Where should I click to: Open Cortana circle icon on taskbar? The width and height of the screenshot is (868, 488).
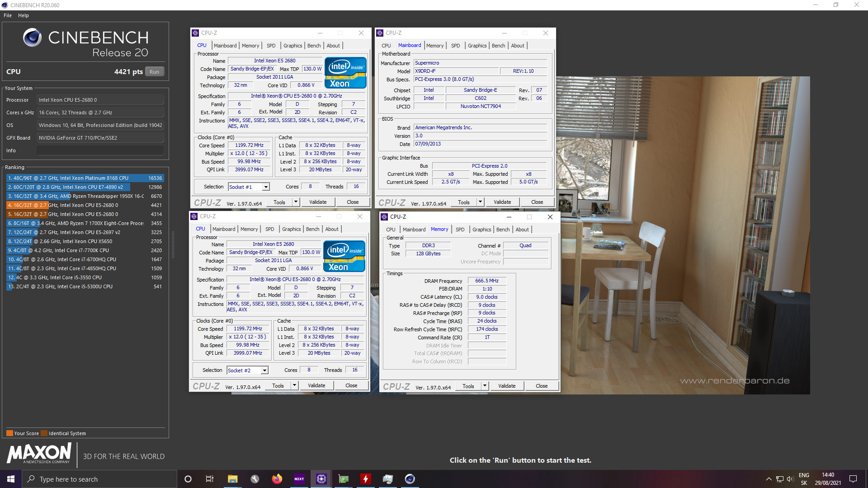[x=188, y=479]
